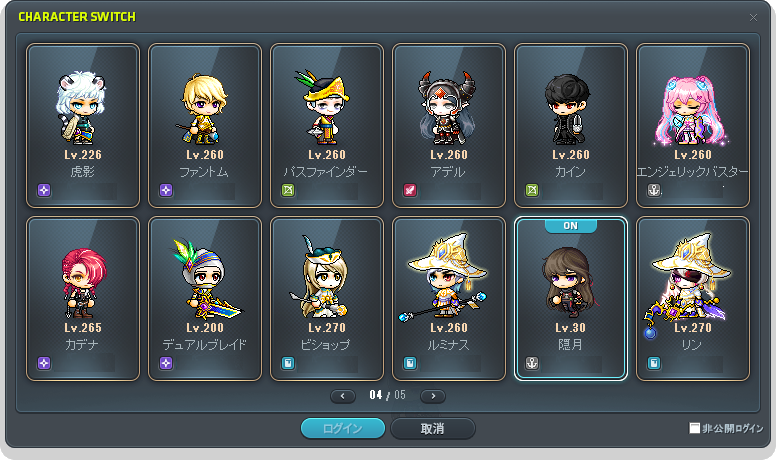Viewport: 776px width, 460px height.
Task: Click the ログイン button
Action: click(x=343, y=428)
